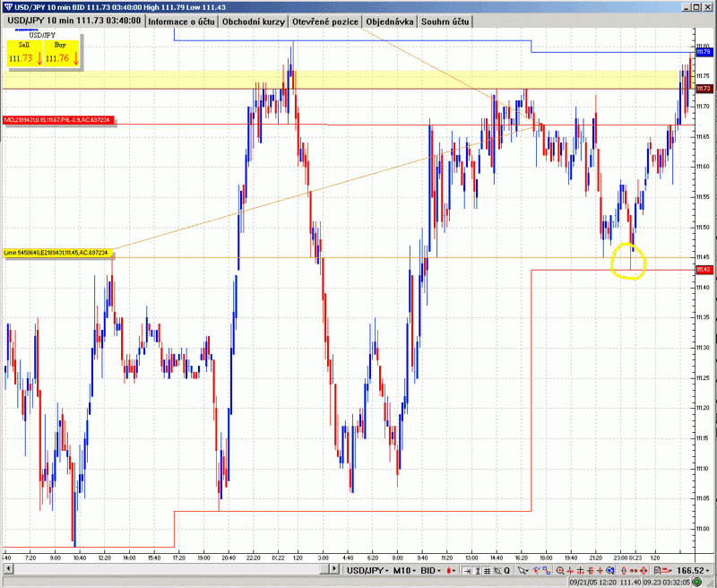Toggle the chart shift-to-end button
The width and height of the screenshot is (717, 588).
tap(467, 571)
